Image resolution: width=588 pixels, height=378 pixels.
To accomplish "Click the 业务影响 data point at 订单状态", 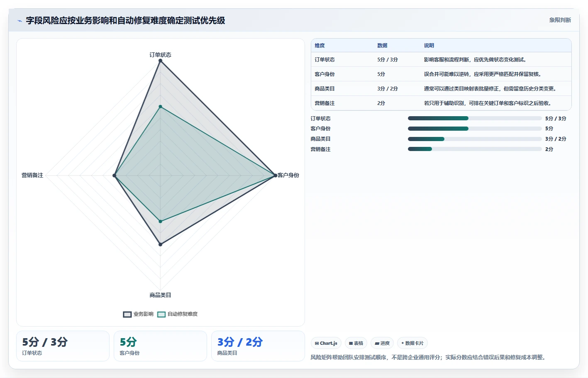I will coord(160,61).
